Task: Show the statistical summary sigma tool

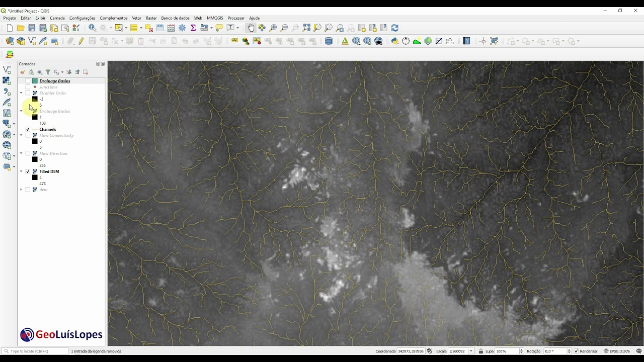Action: point(193,28)
